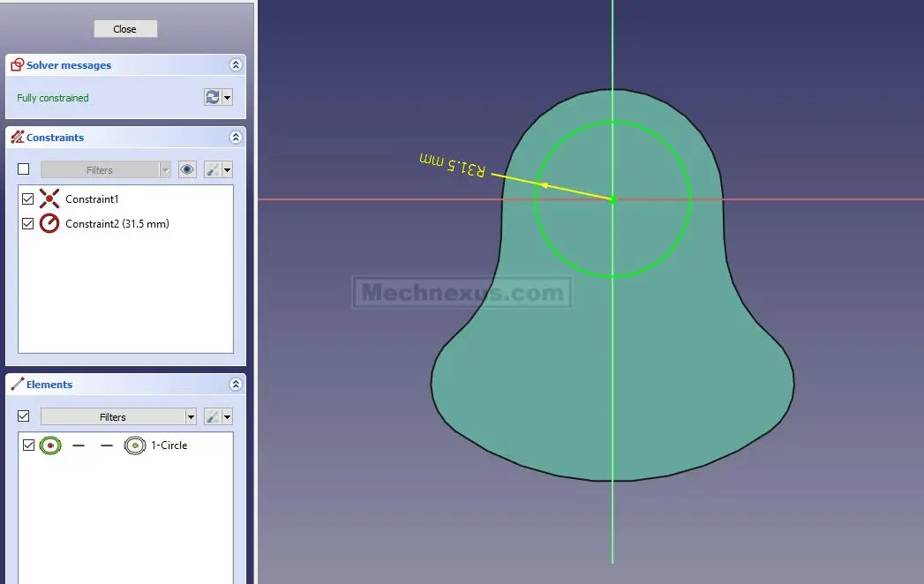Toggle the Elements filter checkbox
The height and width of the screenshot is (584, 924).
coord(24,416)
